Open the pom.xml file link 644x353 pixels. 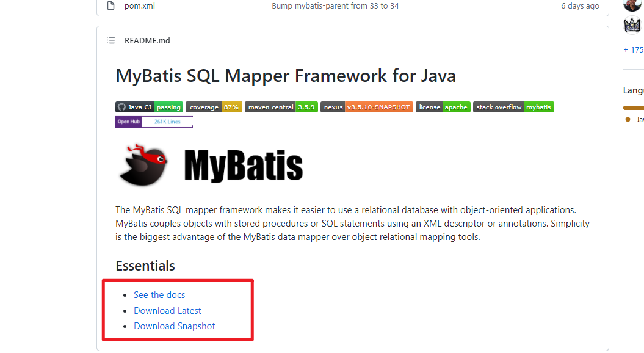point(140,5)
